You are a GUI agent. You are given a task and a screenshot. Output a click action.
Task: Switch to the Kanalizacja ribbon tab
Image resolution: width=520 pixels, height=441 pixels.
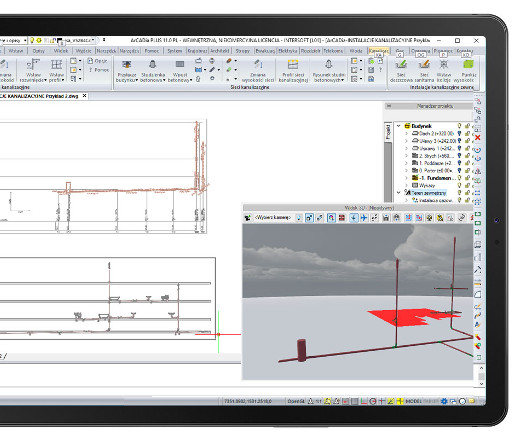(379, 51)
